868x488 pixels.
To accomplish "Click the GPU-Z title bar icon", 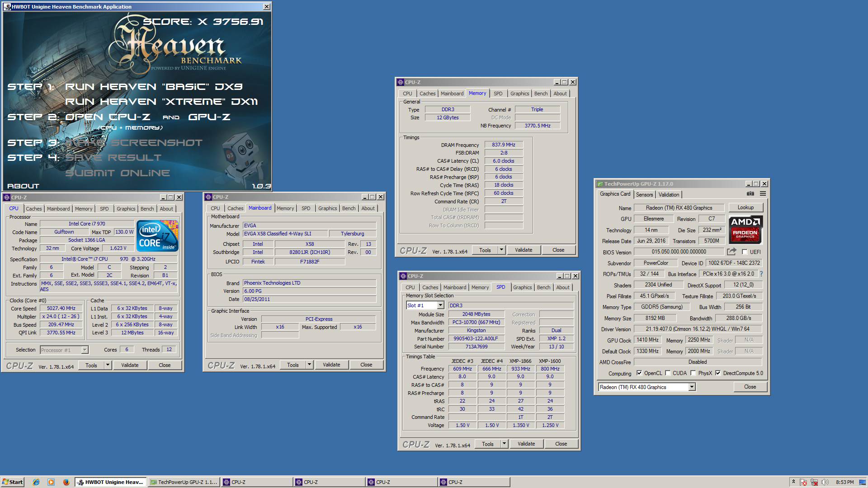I will coord(599,184).
